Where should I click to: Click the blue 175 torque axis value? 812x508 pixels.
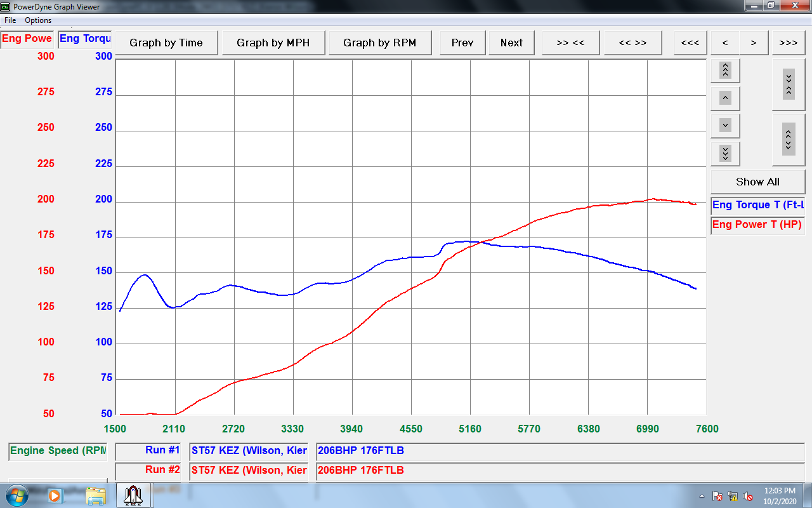point(103,235)
